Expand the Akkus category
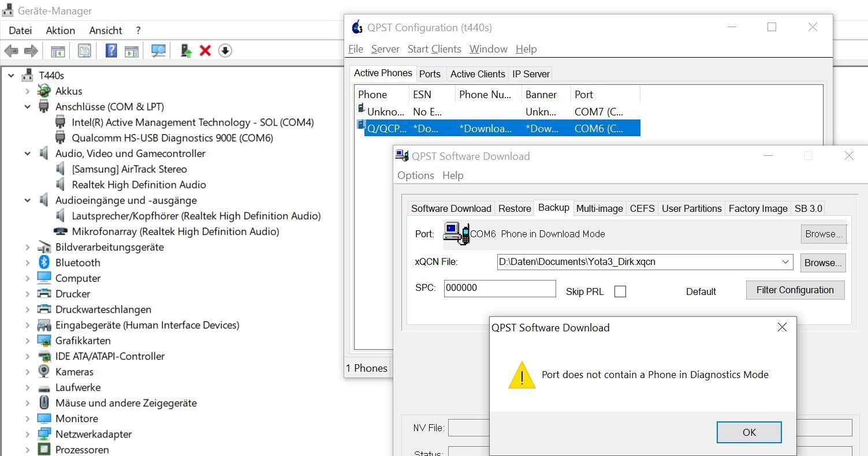Screen dimensions: 868x456 tap(27, 91)
